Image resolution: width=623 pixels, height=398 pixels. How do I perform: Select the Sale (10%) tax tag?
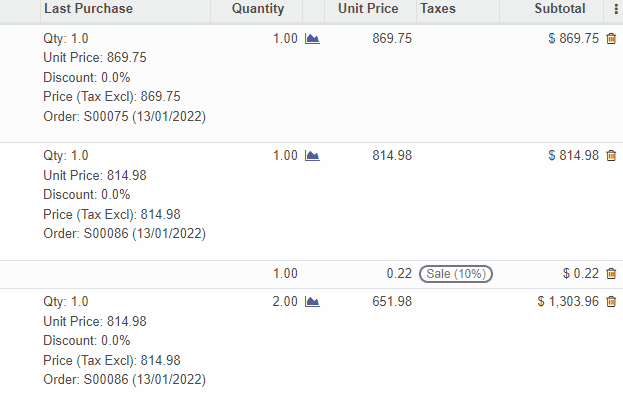click(x=456, y=274)
